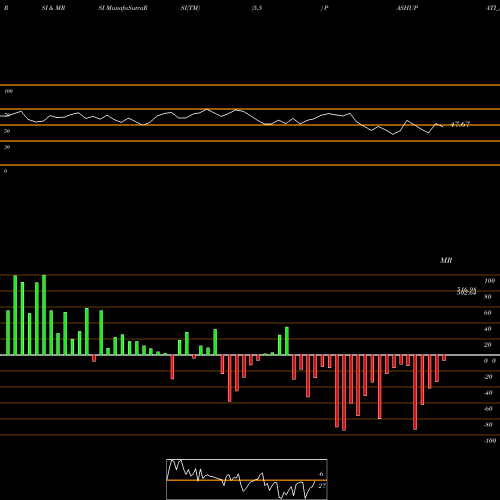Click the MR axis label 40
Viewport: 500px width, 500px height.
click(x=488, y=329)
